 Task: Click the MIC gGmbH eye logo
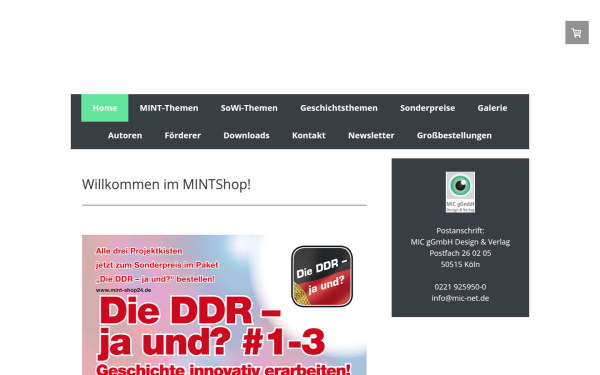click(460, 192)
